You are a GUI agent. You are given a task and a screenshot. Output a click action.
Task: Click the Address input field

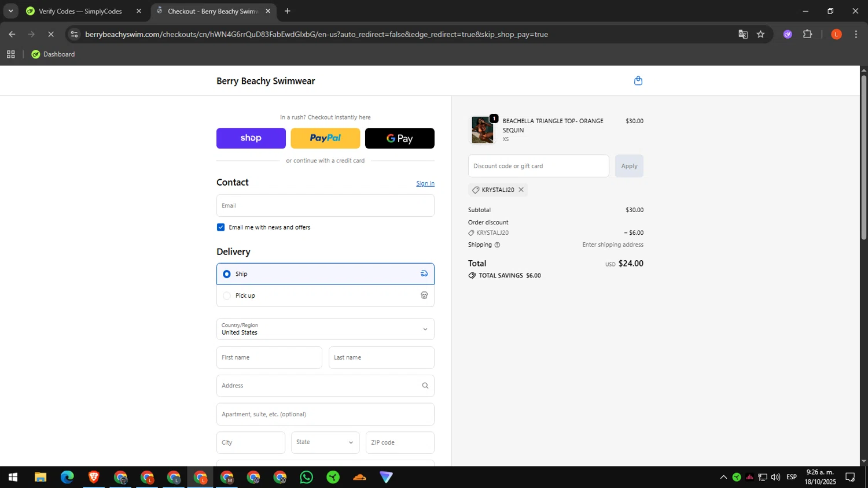click(325, 386)
